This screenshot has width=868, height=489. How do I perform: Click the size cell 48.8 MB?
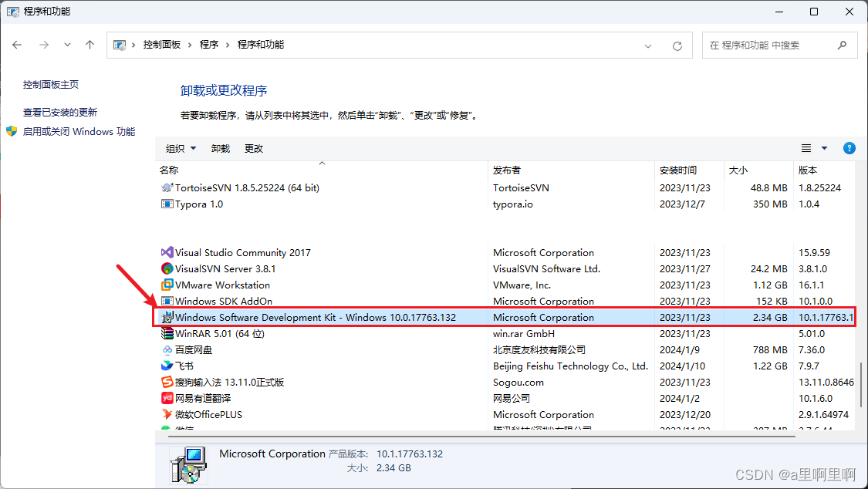click(x=769, y=188)
